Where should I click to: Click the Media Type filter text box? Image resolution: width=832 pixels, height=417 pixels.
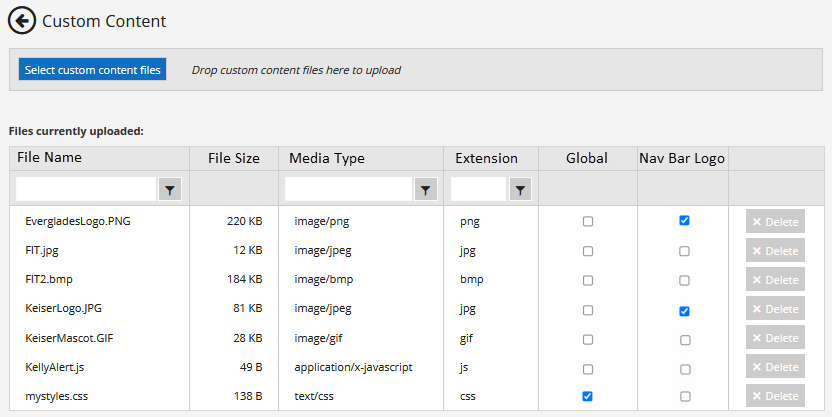(x=348, y=189)
